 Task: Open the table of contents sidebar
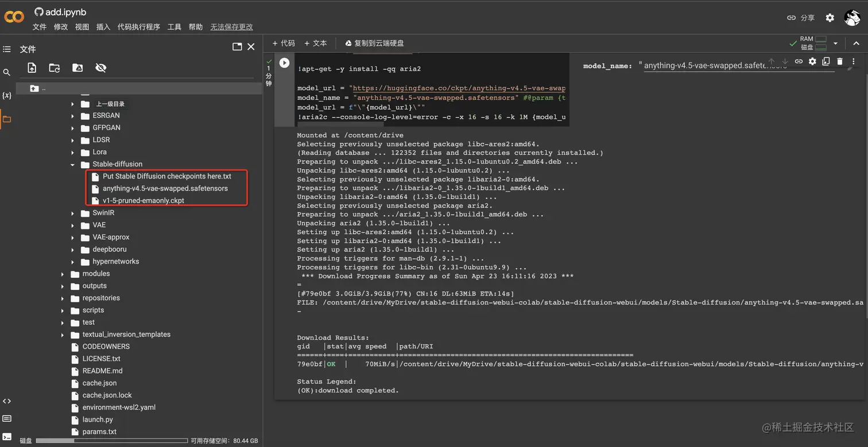click(7, 49)
